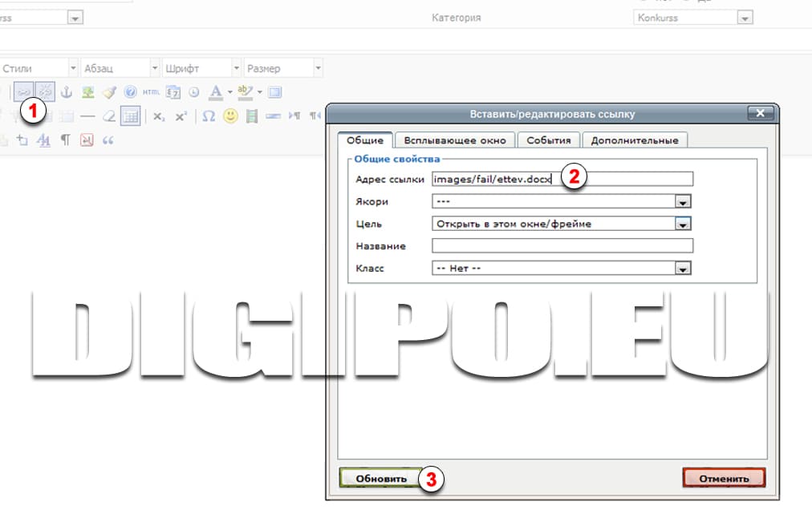Insert an anchor with the anchor icon
Screen dimensions: 812x526
pyautogui.click(x=67, y=92)
